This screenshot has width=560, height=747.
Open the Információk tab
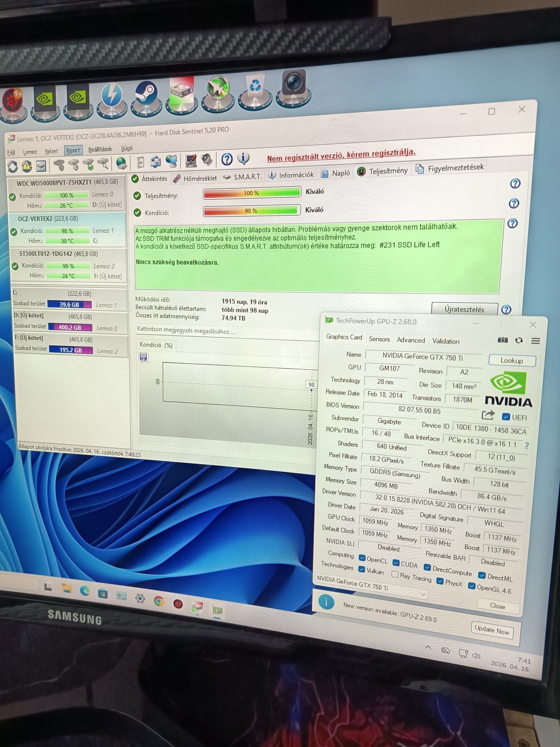click(x=292, y=175)
